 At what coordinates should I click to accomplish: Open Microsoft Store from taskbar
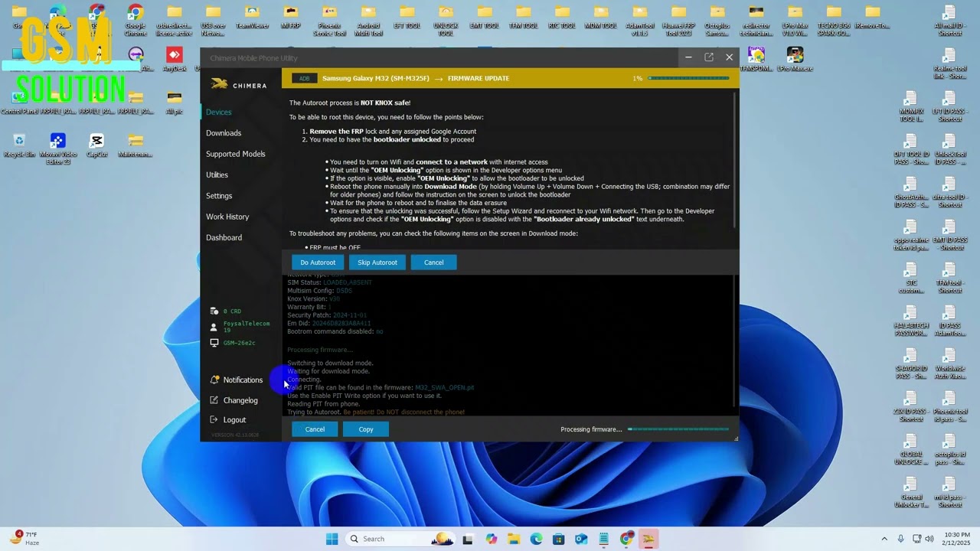[x=559, y=539]
